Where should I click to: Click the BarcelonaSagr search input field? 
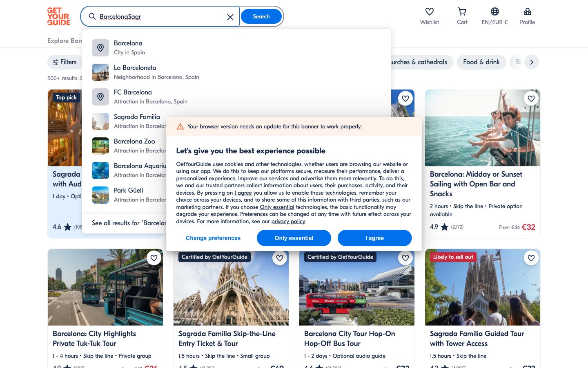tap(159, 17)
